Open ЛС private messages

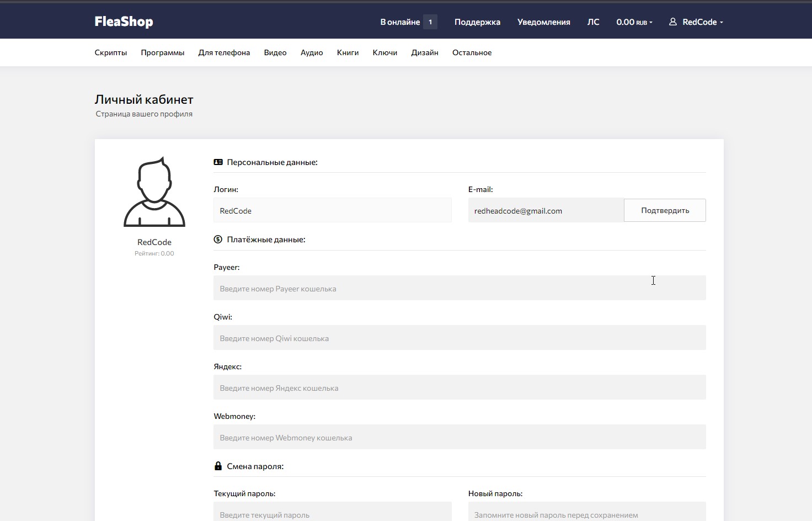593,22
